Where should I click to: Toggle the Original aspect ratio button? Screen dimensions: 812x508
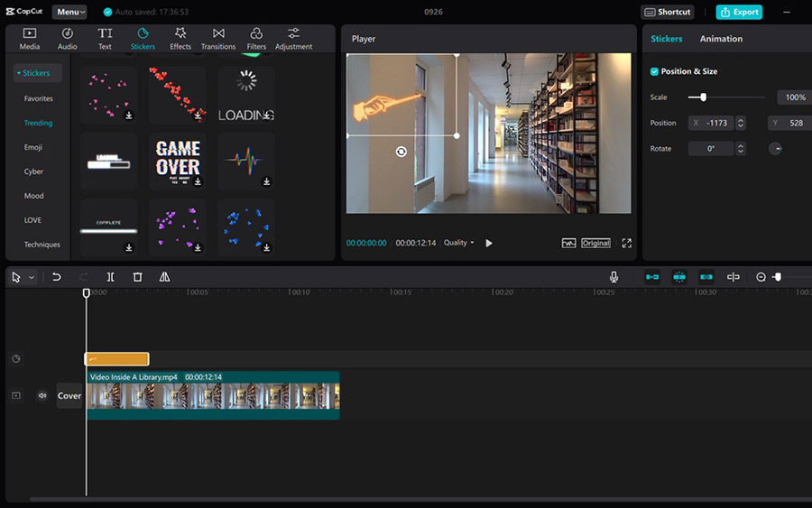click(595, 243)
